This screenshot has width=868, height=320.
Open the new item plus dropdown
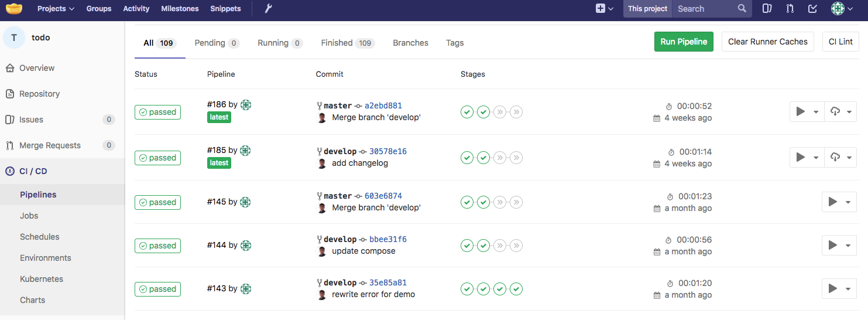tap(604, 9)
